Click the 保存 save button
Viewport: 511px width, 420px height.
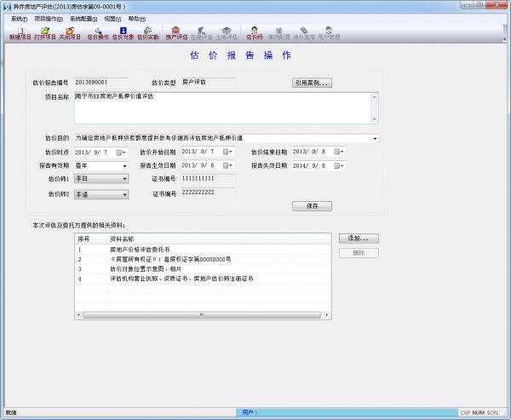[x=313, y=206]
